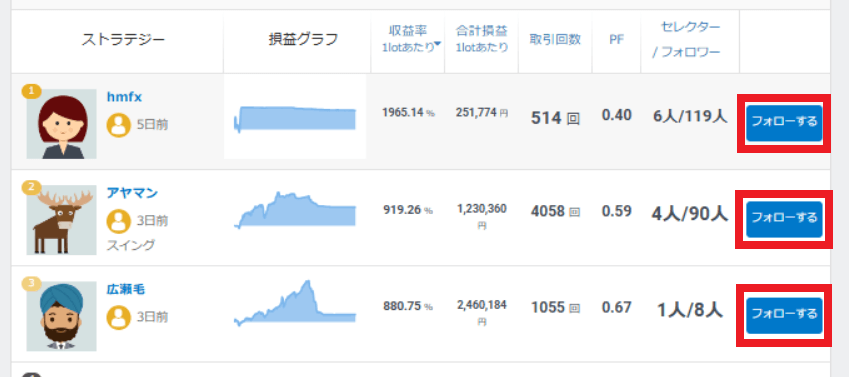The width and height of the screenshot is (849, 377).
Task: Click hmfx woman avatar thumbnail
Action: [x=61, y=124]
